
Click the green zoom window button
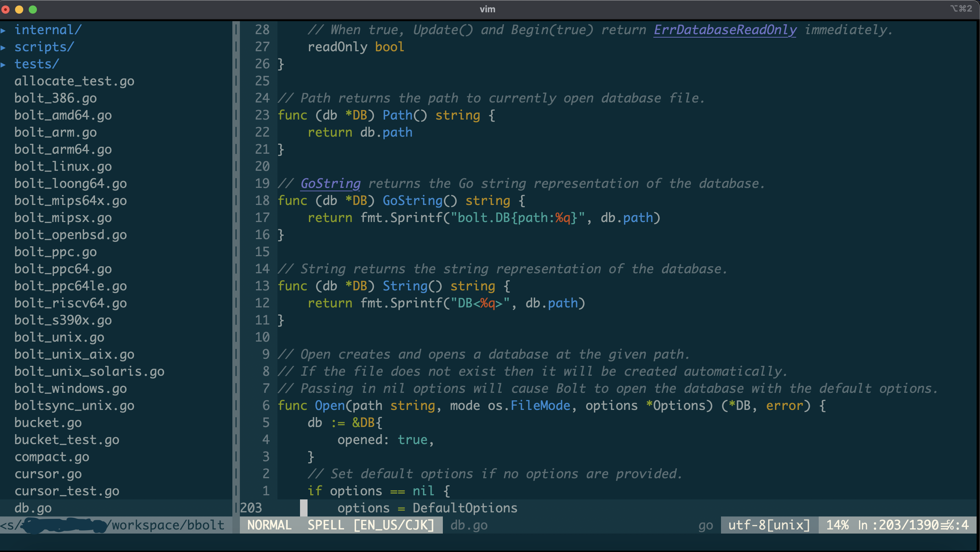33,10
